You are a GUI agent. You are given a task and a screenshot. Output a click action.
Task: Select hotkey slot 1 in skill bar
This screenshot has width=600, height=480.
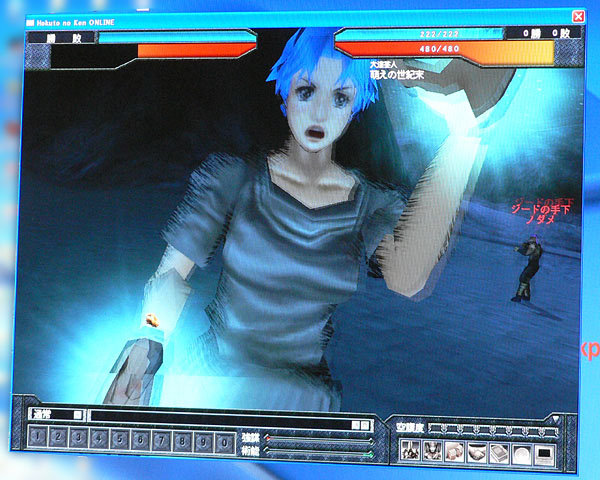point(38,436)
